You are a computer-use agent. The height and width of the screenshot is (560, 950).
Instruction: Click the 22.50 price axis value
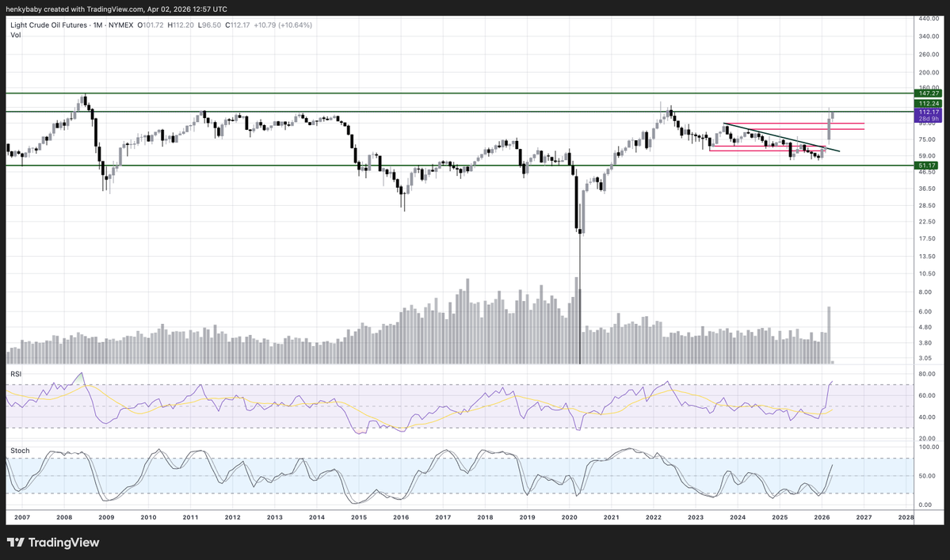(928, 222)
